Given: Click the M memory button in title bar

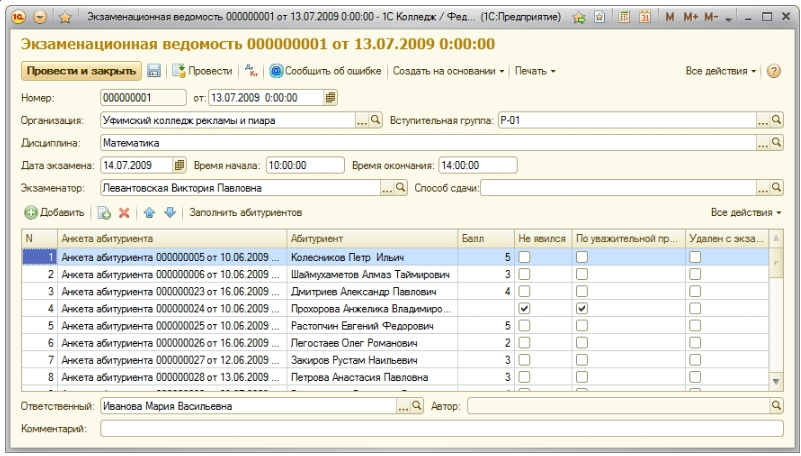Looking at the screenshot, I should 670,17.
